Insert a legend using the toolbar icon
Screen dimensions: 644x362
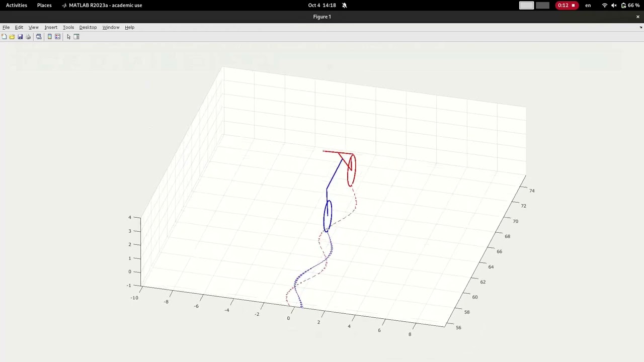click(57, 37)
